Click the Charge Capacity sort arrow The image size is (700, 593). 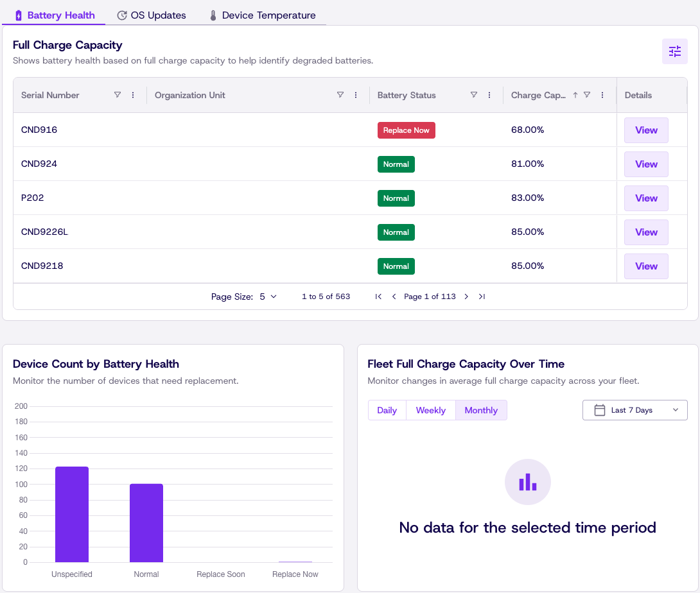point(575,94)
